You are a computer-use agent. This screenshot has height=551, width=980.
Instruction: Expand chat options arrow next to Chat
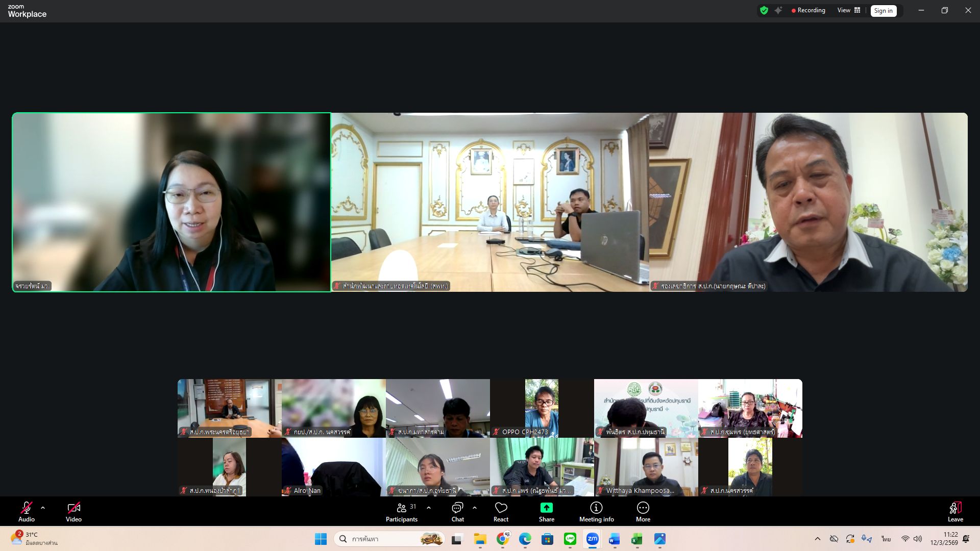475,508
